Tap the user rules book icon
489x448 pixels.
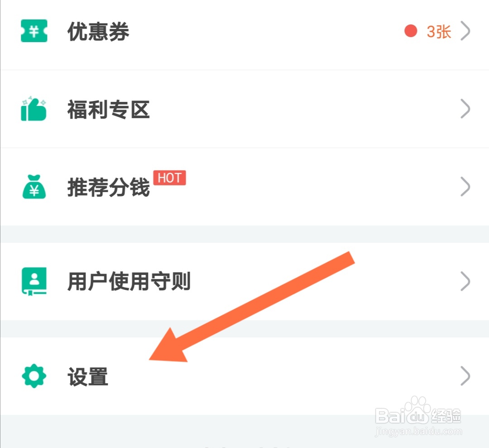[34, 281]
